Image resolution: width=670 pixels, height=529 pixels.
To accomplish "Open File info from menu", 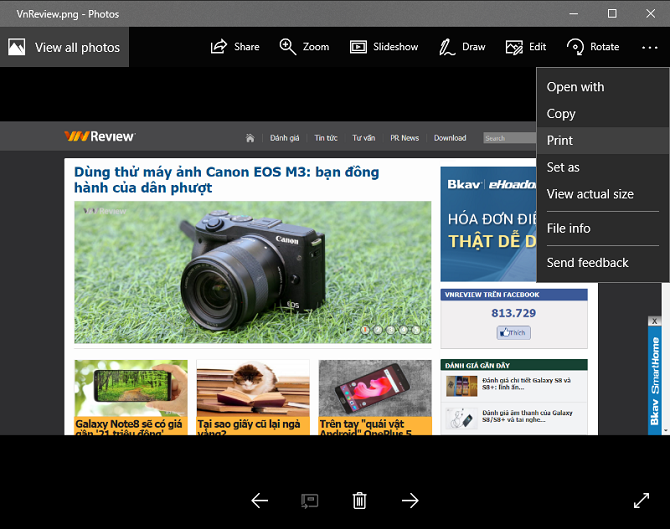I will tap(568, 228).
